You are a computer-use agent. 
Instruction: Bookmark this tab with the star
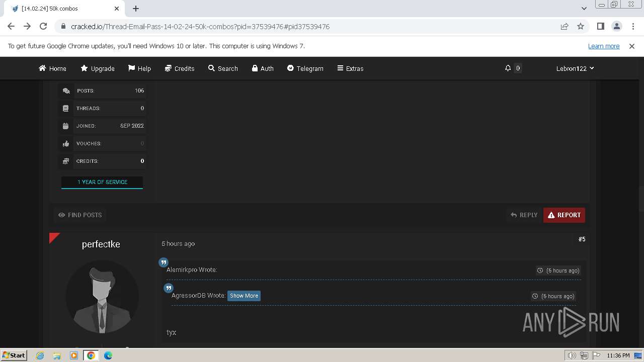click(581, 27)
